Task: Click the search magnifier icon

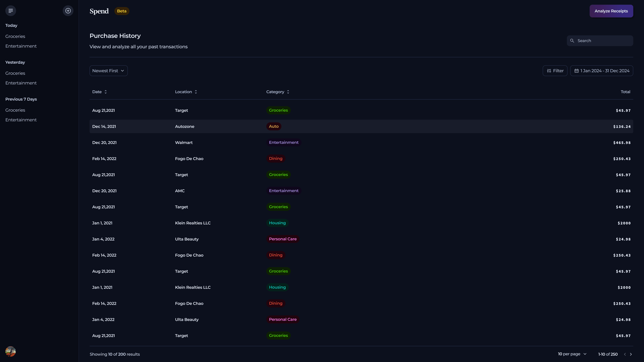Action: (573, 40)
